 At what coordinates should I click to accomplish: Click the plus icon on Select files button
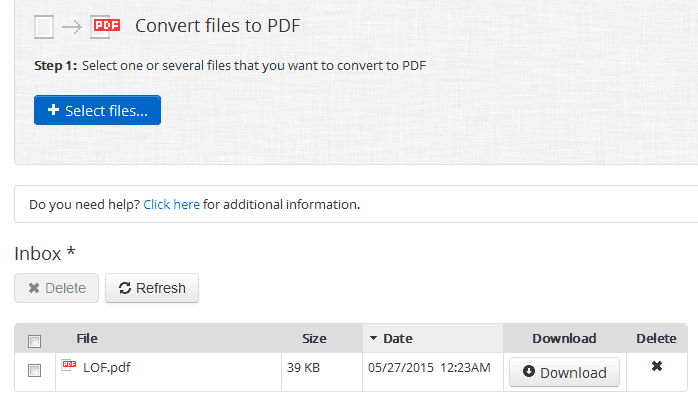pyautogui.click(x=53, y=110)
